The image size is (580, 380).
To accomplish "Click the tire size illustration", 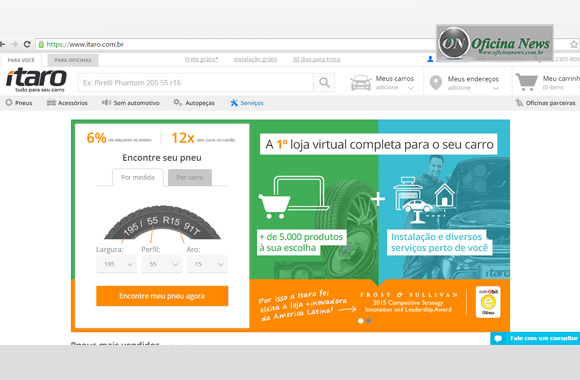I will tap(162, 223).
